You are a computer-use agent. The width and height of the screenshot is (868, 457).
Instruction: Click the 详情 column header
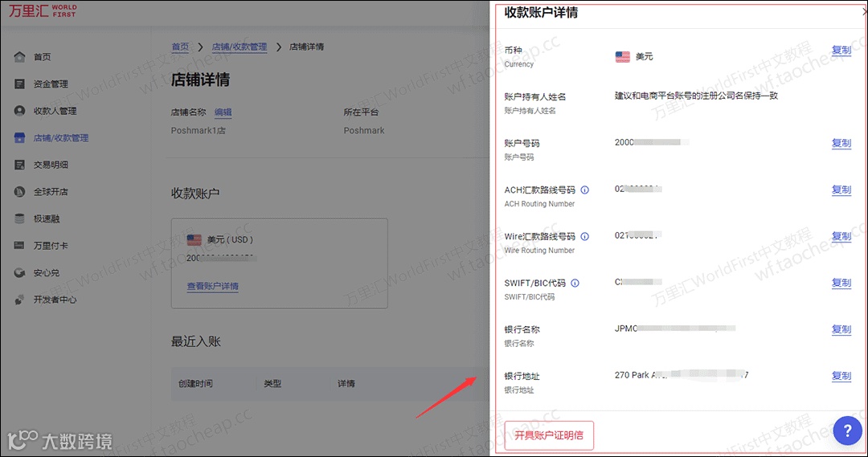click(x=346, y=383)
